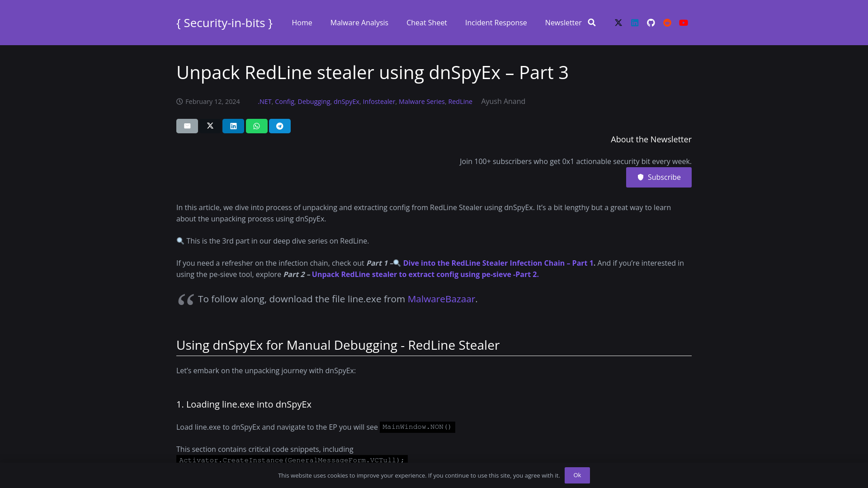
Task: Click the MainWindow.NON() code snippet
Action: pos(417,427)
